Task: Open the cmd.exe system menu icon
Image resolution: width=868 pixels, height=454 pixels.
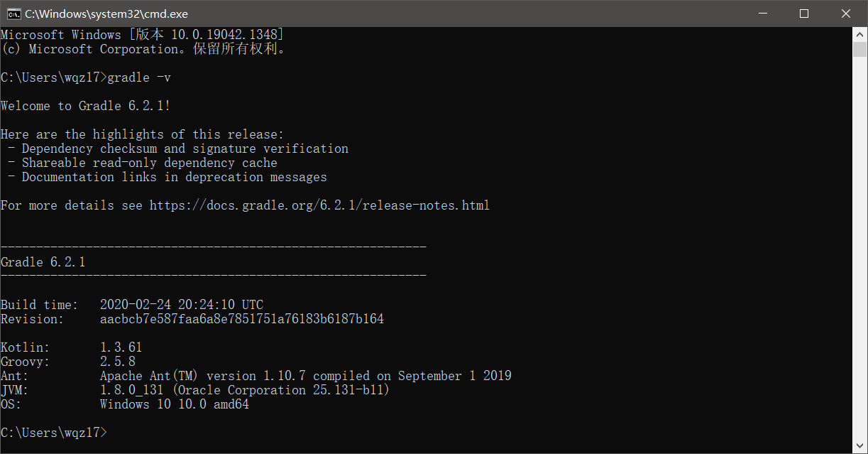Action: [x=13, y=13]
